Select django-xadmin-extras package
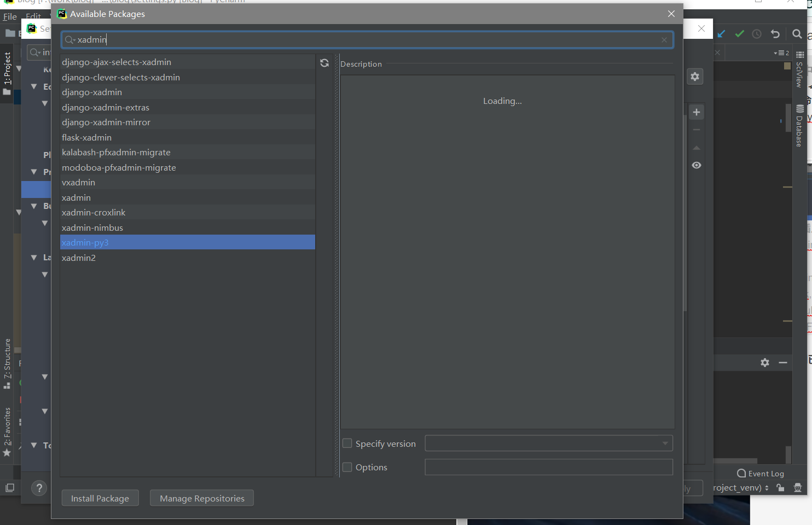Image resolution: width=812 pixels, height=525 pixels. tap(188, 107)
